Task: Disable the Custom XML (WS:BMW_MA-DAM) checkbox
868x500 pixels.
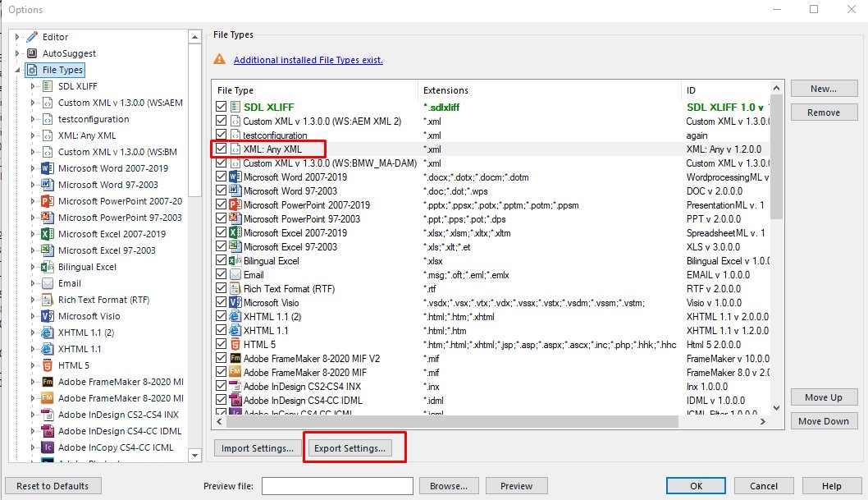Action: (x=222, y=163)
